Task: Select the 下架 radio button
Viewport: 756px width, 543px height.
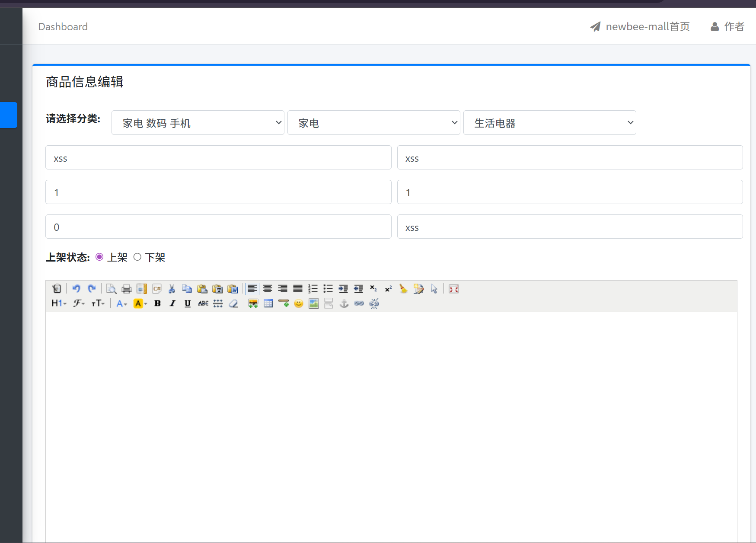Action: [137, 257]
